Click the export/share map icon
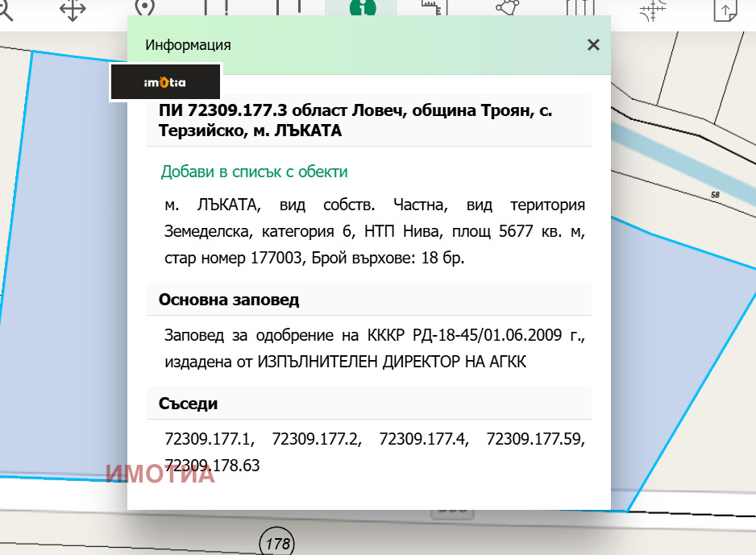 coord(724,10)
